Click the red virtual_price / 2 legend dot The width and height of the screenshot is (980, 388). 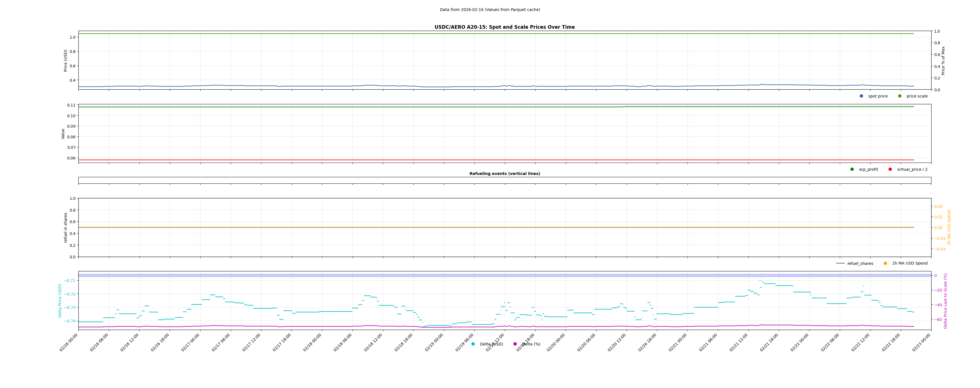[890, 170]
